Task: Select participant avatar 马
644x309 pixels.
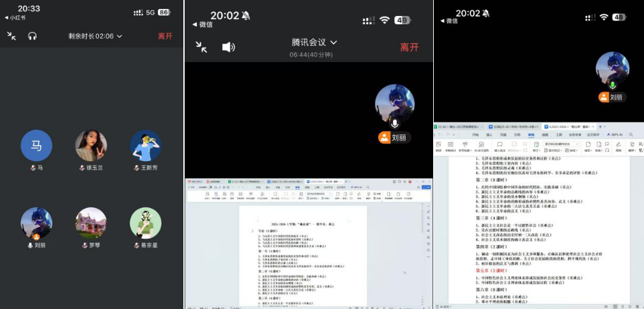Action: point(36,146)
